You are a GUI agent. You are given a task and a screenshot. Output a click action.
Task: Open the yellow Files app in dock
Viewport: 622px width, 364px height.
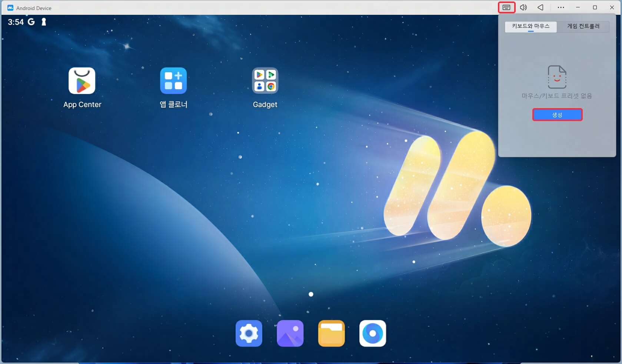pos(331,333)
